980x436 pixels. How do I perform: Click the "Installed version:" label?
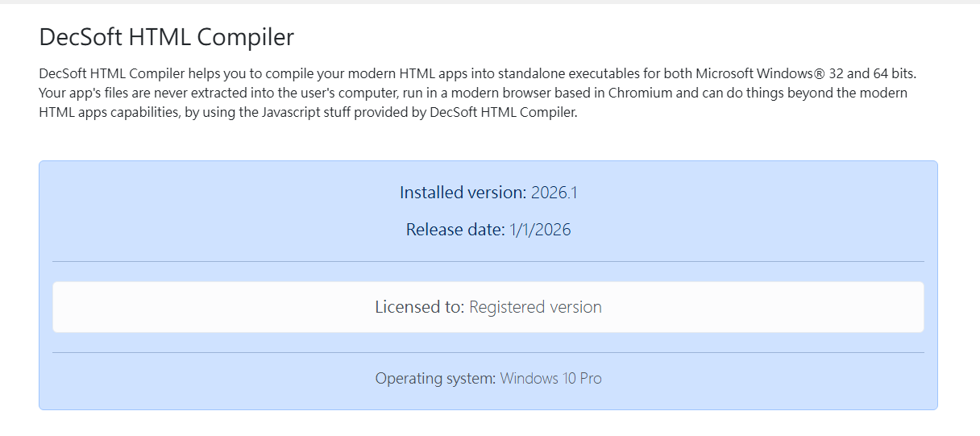click(x=463, y=193)
